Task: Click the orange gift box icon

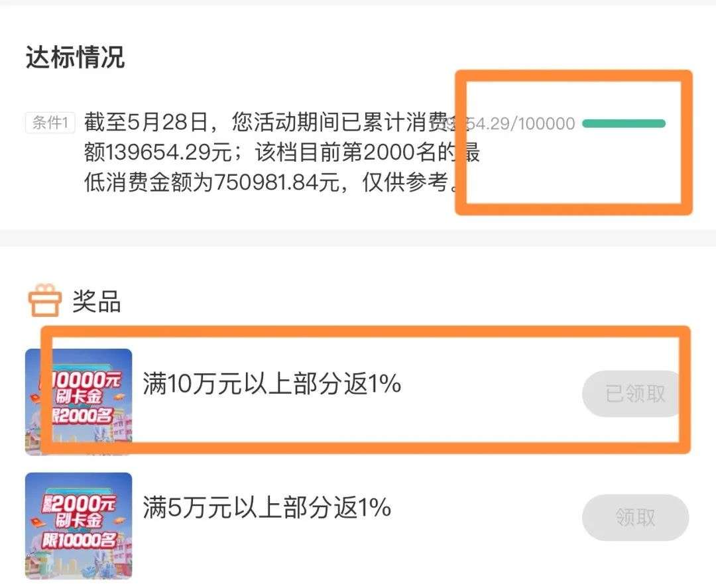Action: [45, 300]
